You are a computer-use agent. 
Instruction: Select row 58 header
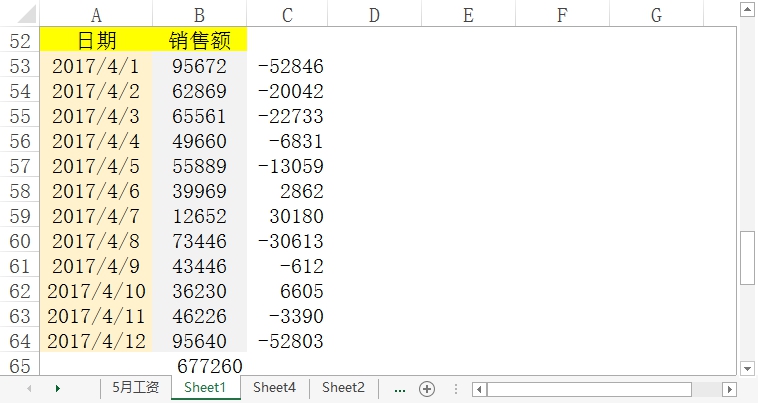20,190
